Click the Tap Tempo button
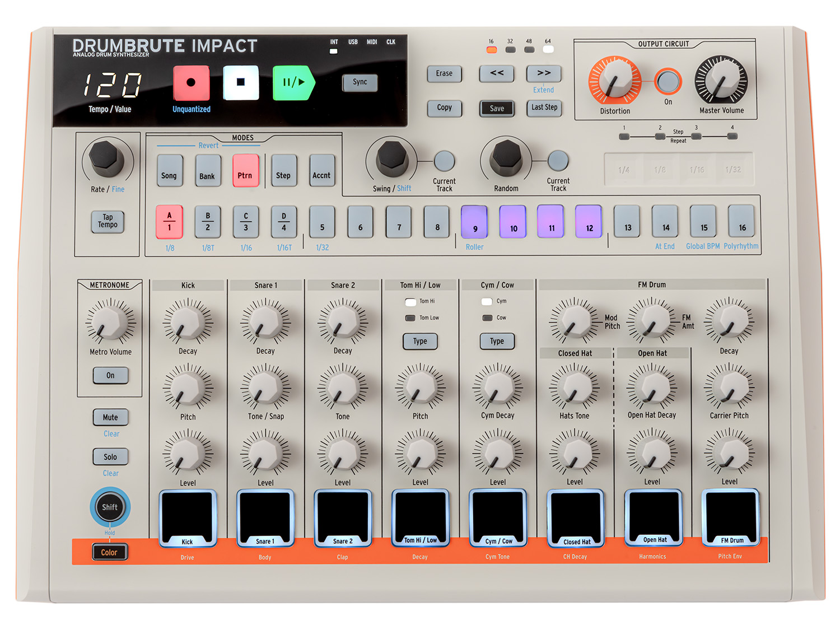 108,221
